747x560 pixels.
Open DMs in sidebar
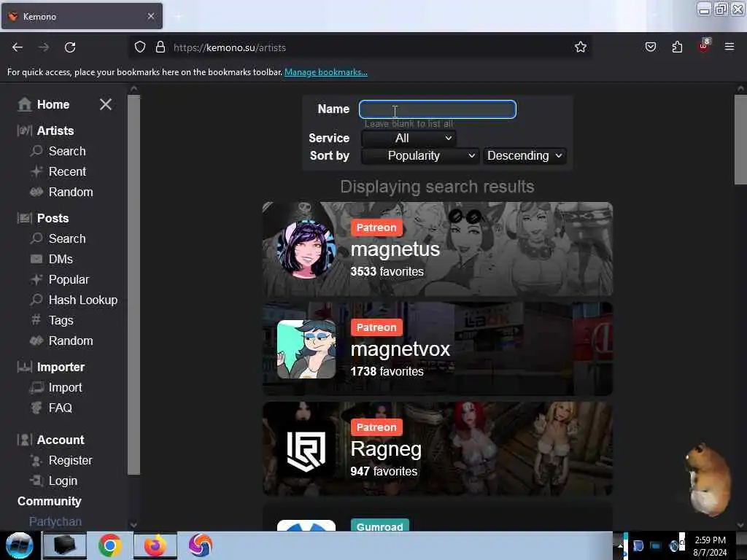61,259
